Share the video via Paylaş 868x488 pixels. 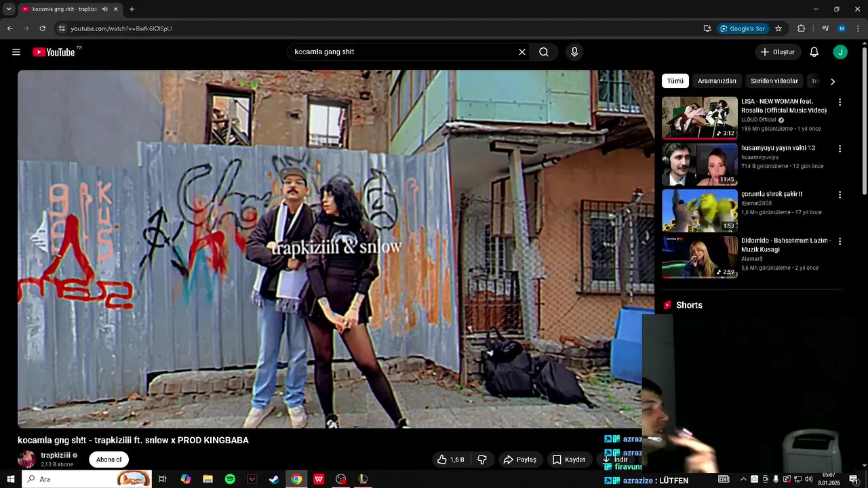pyautogui.click(x=519, y=460)
